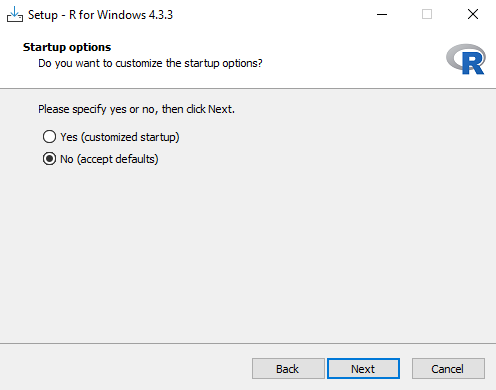
Task: Click the "No (accept defaults)" label text
Action: pyautogui.click(x=109, y=159)
